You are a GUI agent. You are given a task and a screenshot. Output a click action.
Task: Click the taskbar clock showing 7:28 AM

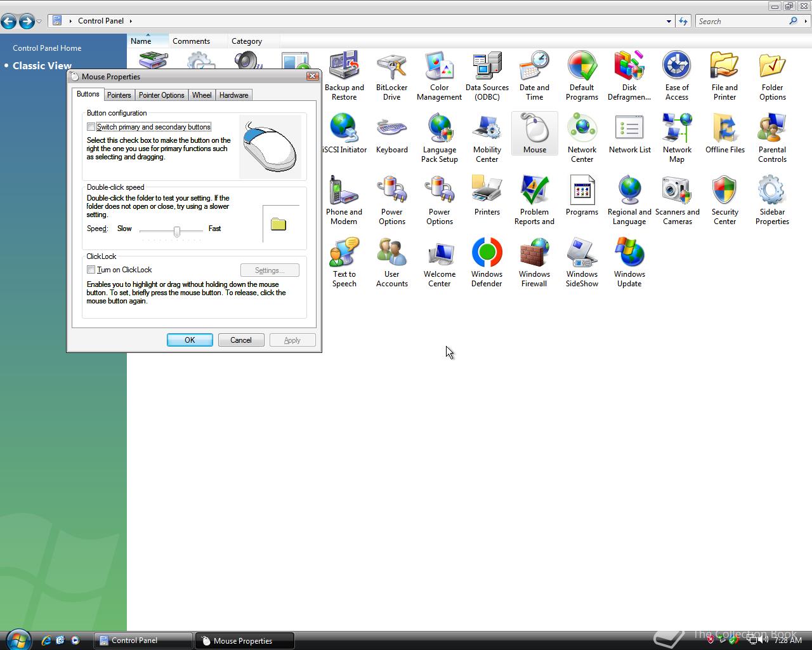coord(788,640)
